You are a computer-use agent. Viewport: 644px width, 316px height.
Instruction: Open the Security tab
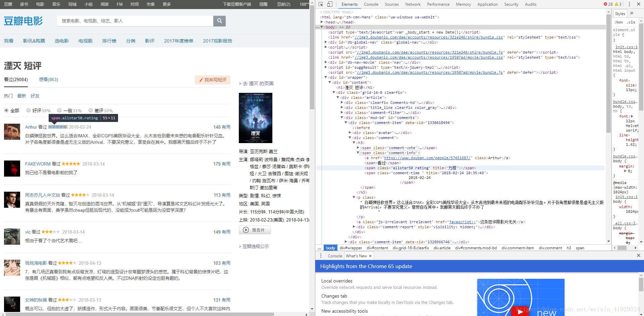click(511, 4)
